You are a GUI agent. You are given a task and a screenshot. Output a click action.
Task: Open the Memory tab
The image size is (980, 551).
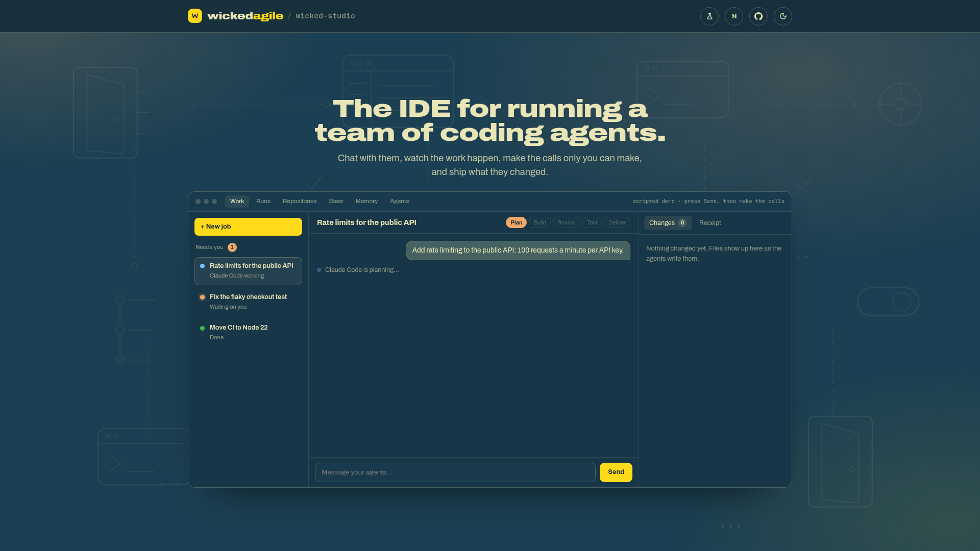tap(366, 202)
